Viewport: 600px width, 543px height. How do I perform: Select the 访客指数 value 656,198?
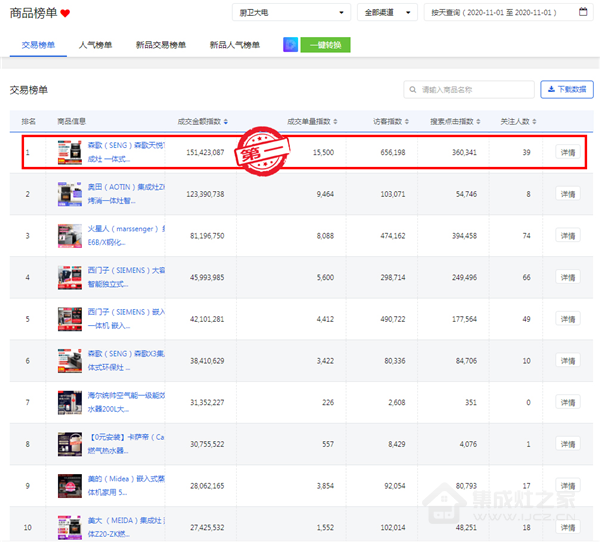coord(393,152)
